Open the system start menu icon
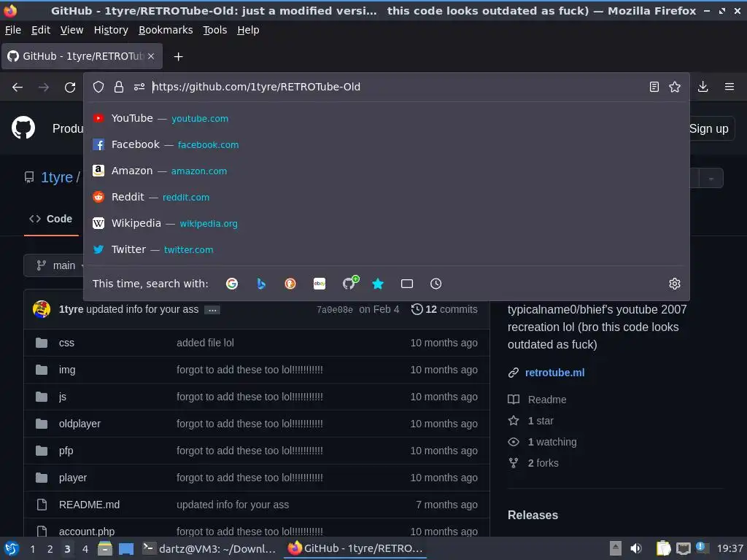 click(x=12, y=548)
